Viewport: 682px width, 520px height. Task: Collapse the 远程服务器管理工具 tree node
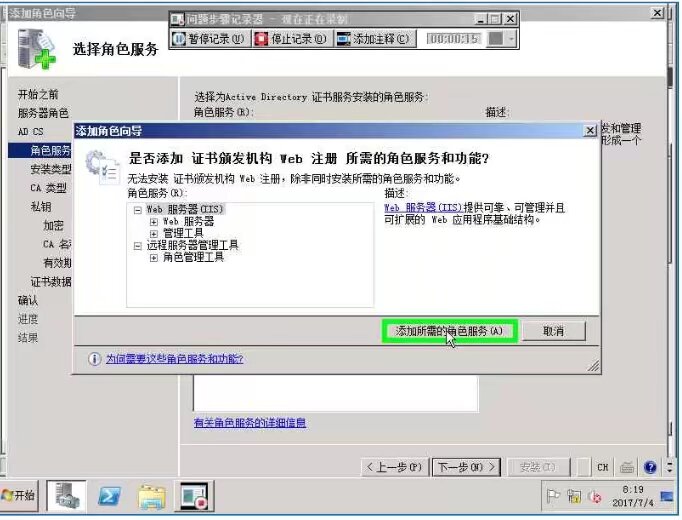click(x=138, y=246)
